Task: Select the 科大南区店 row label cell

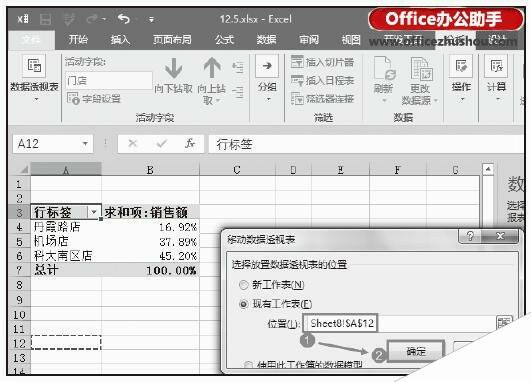Action: tap(66, 256)
